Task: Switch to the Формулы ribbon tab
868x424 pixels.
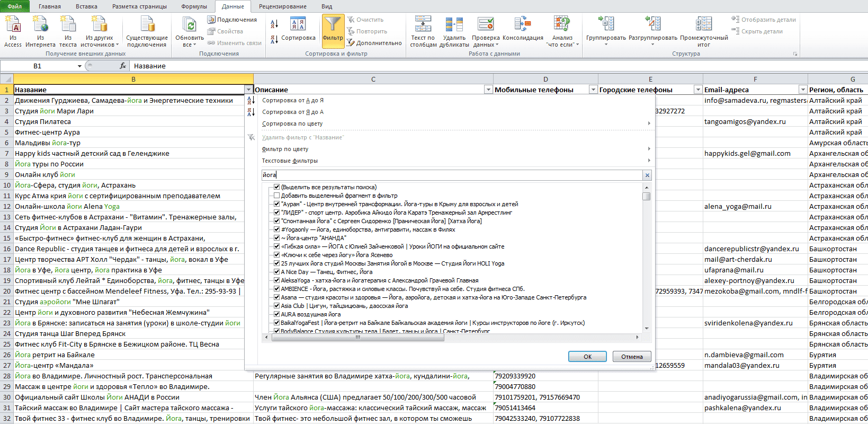Action: [x=194, y=6]
